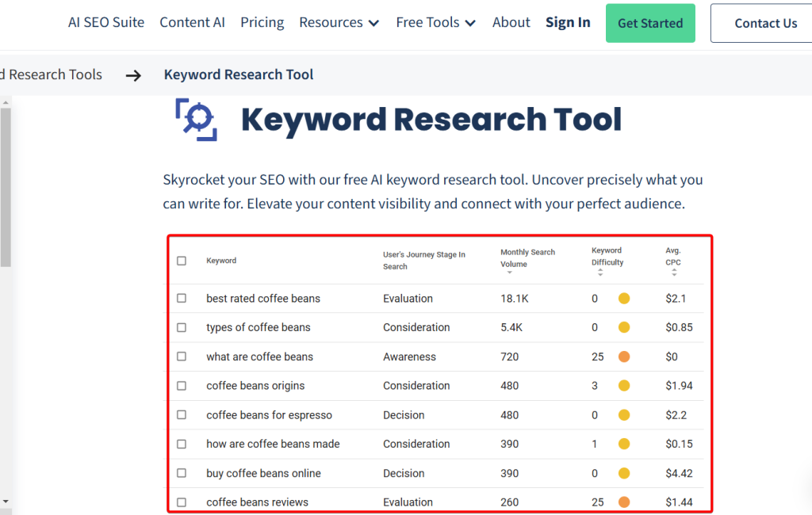Click keyword text buy coffee beans online
The image size is (812, 515).
263,474
